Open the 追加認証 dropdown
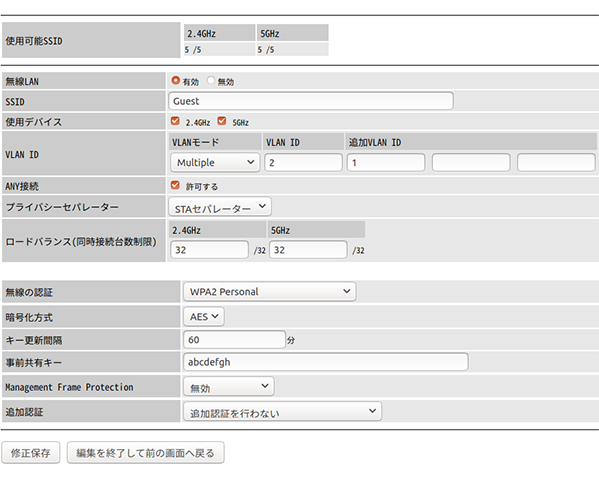This screenshot has height=487, width=599. [x=283, y=411]
